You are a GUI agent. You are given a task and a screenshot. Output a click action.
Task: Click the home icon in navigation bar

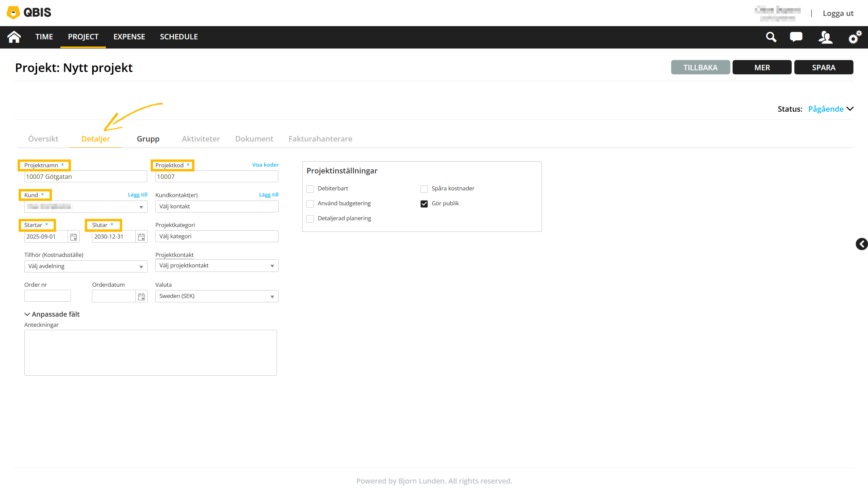pos(14,37)
